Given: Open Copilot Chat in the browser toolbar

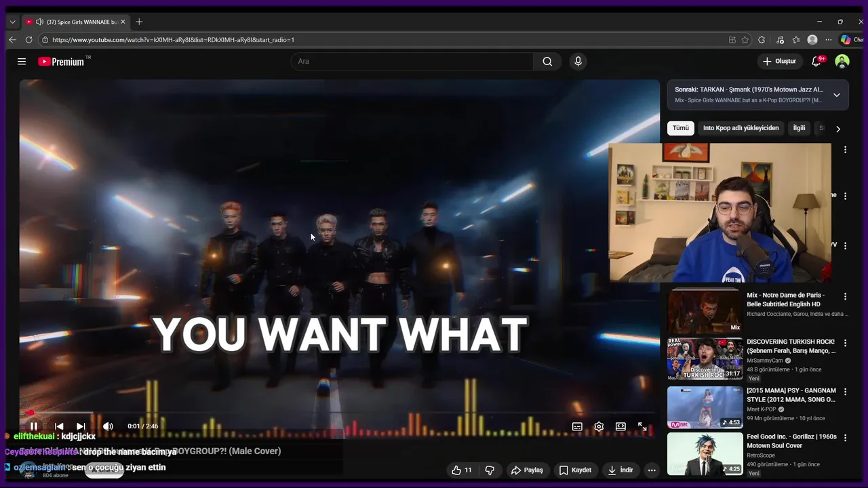Looking at the screenshot, I should tap(852, 40).
